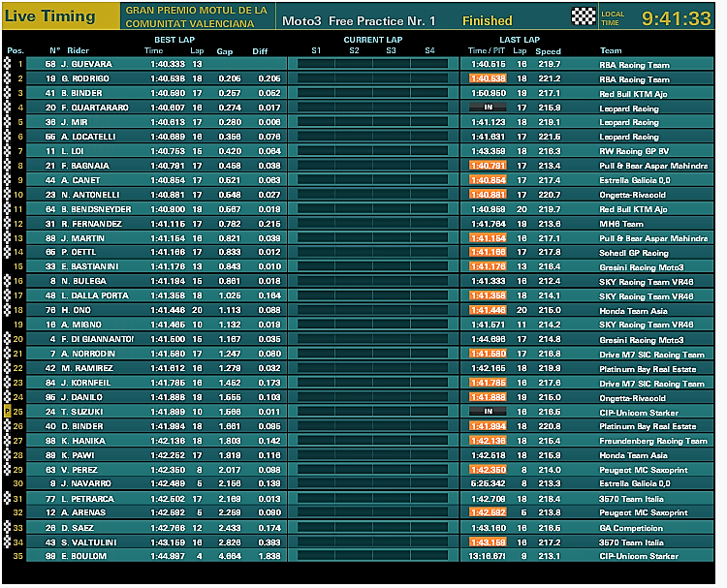This screenshot has width=727, height=588.
Task: Click the orange last lap time 1:40.791
Action: (x=488, y=166)
